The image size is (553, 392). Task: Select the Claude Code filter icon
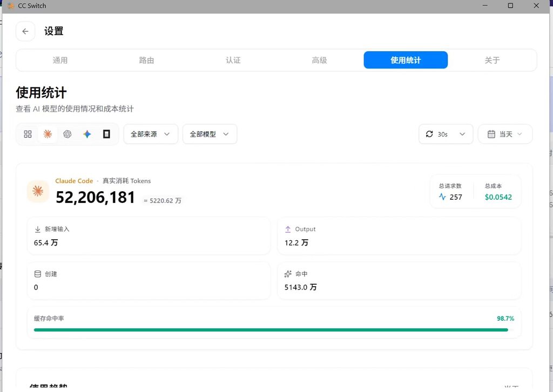pos(48,134)
